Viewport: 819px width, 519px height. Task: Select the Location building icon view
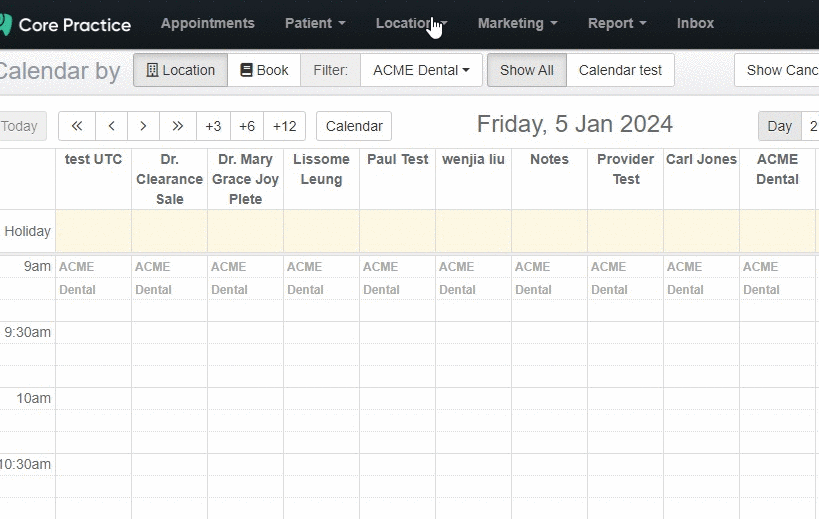coord(180,70)
